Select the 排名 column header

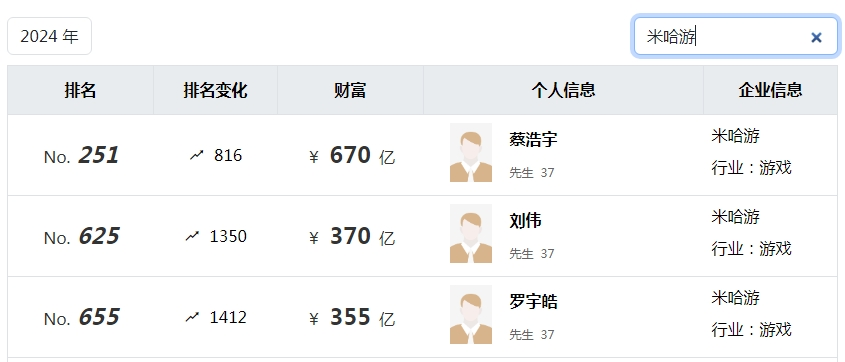tap(80, 90)
